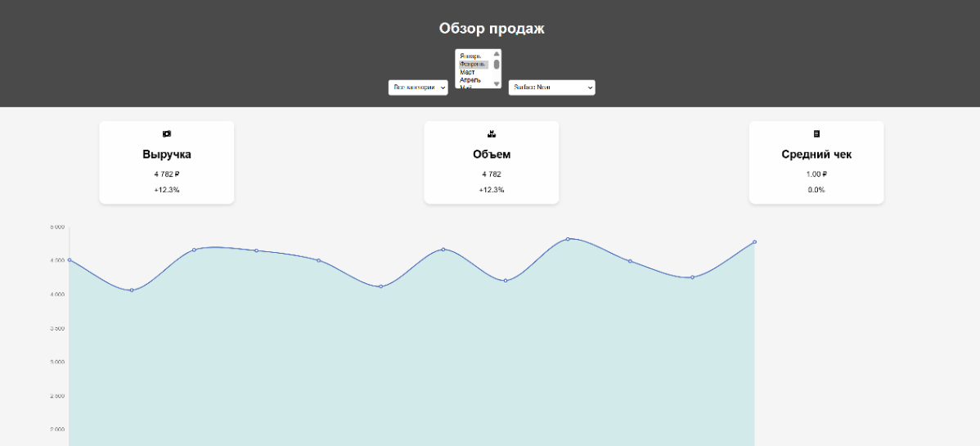Click the highest peak point on chart
This screenshot has height=446, width=980.
568,239
